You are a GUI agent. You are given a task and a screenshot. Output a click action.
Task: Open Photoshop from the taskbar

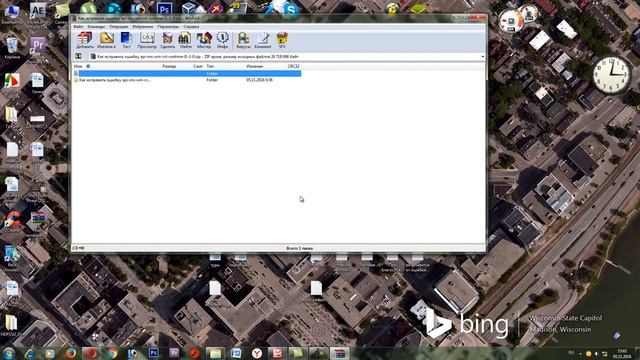pyautogui.click(x=153, y=353)
